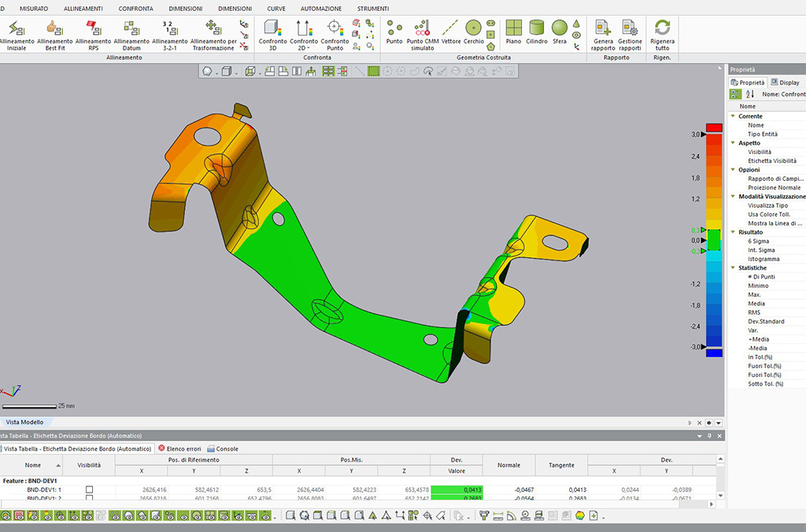806x532 pixels.
Task: Create a Piano geometry
Action: tap(513, 32)
